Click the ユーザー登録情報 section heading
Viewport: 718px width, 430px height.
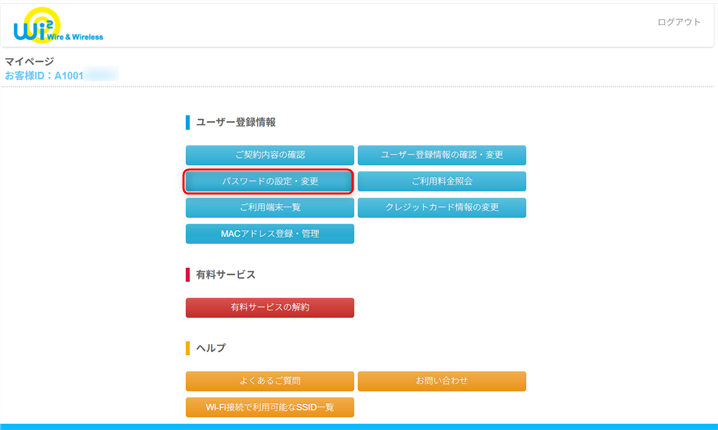point(235,122)
